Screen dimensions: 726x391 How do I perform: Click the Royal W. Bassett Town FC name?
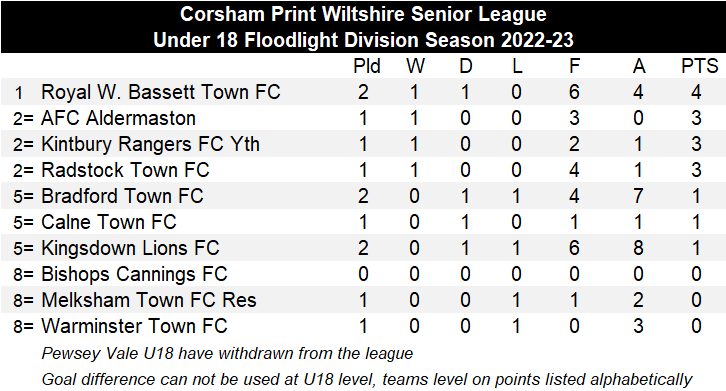click(x=161, y=92)
